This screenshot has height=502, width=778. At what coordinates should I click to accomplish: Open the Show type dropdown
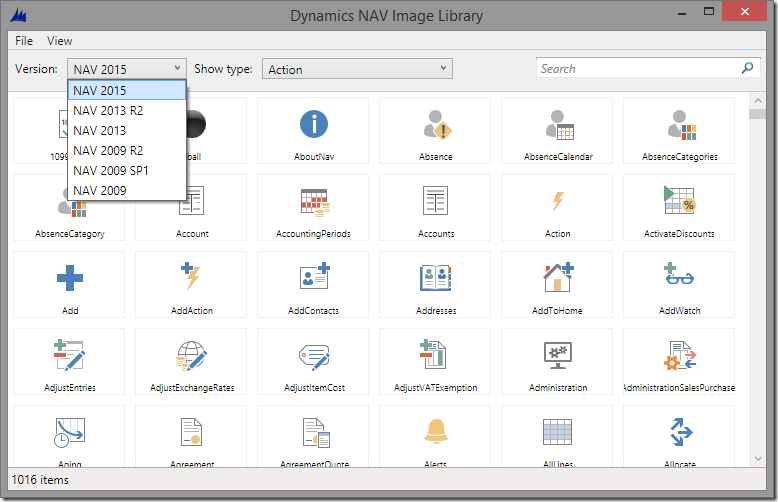tap(357, 68)
